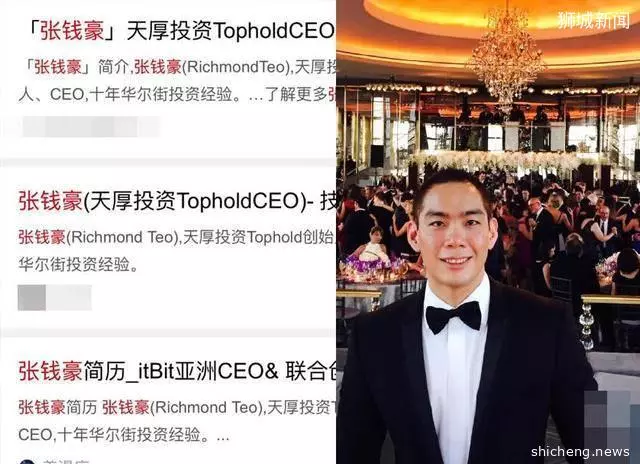Click the dark round avatar icon at bottom left

[27, 462]
